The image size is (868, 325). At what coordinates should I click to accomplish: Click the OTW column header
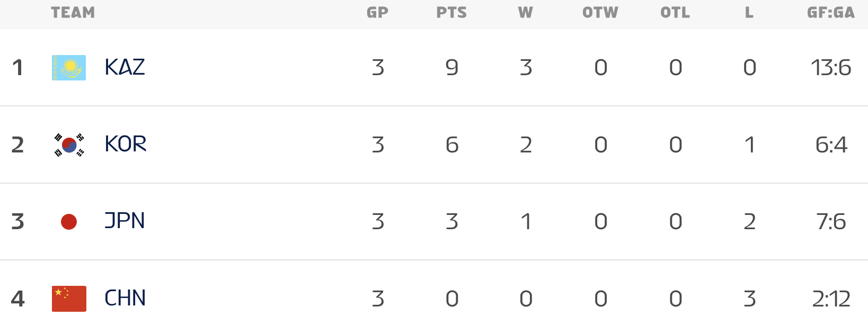pos(600,13)
